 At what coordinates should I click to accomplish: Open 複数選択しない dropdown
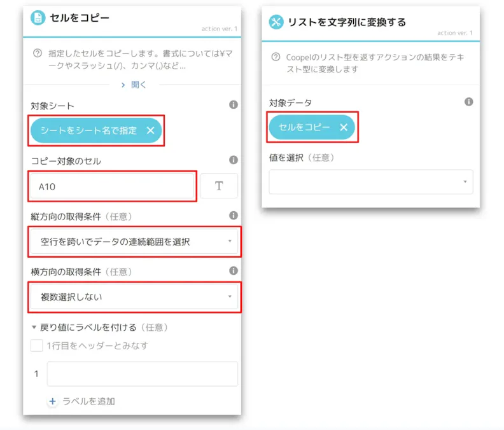point(134,297)
